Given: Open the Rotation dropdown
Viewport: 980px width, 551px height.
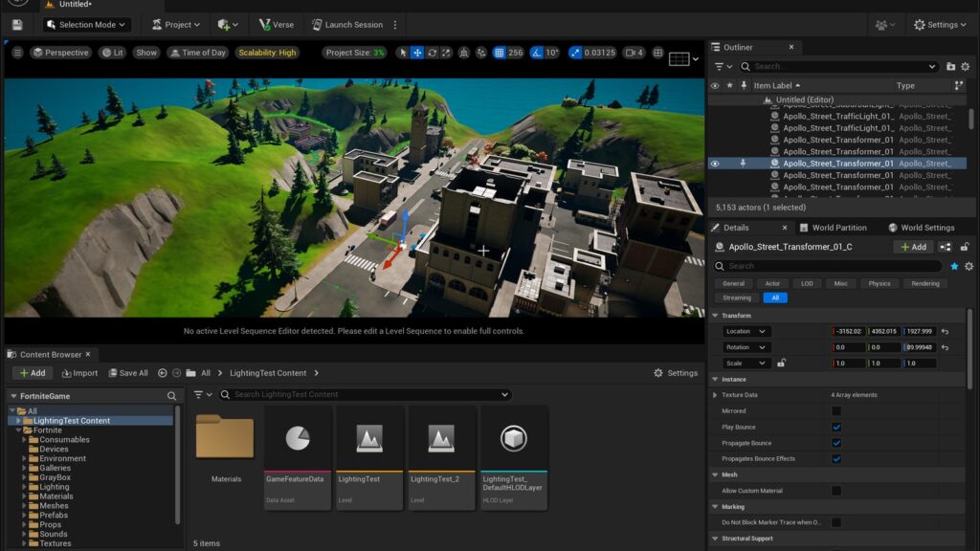Looking at the screenshot, I should click(746, 347).
